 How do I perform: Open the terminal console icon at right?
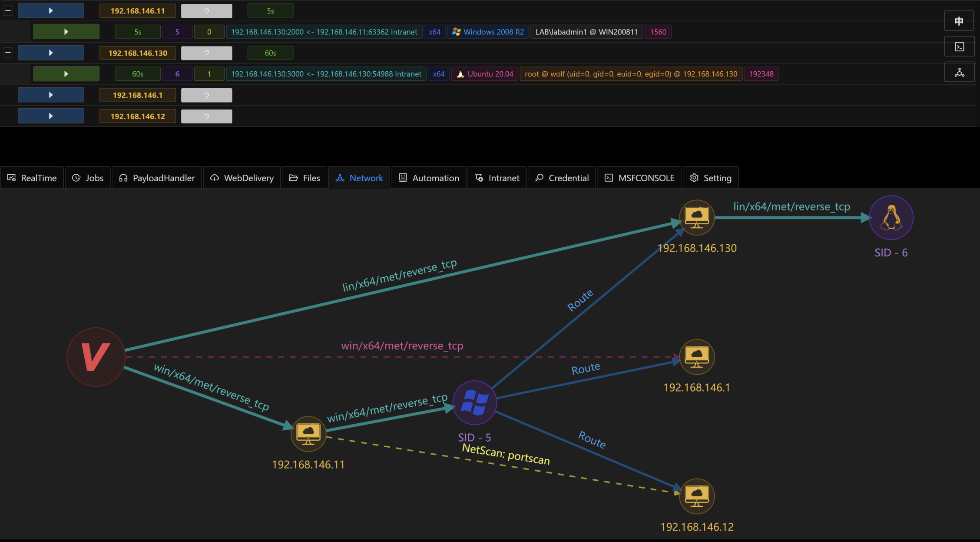[959, 47]
